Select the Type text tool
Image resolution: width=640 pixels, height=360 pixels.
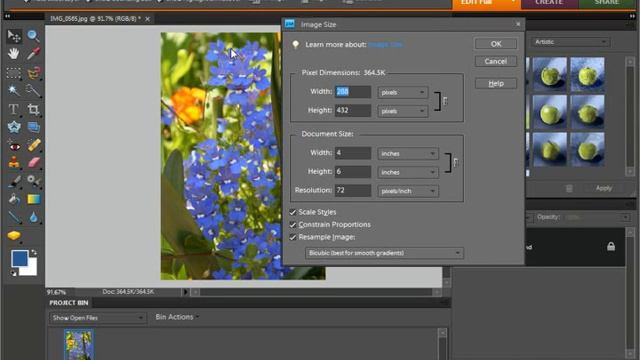tap(14, 109)
